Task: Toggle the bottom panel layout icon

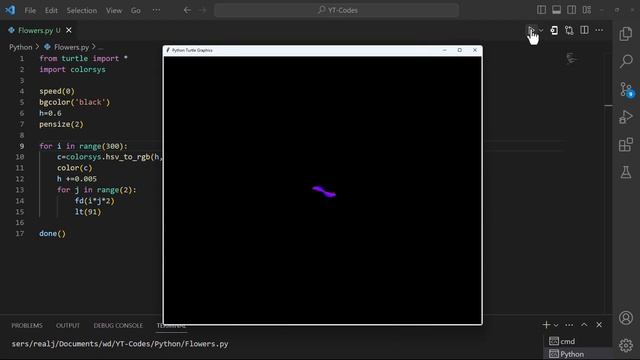Action: (556, 10)
